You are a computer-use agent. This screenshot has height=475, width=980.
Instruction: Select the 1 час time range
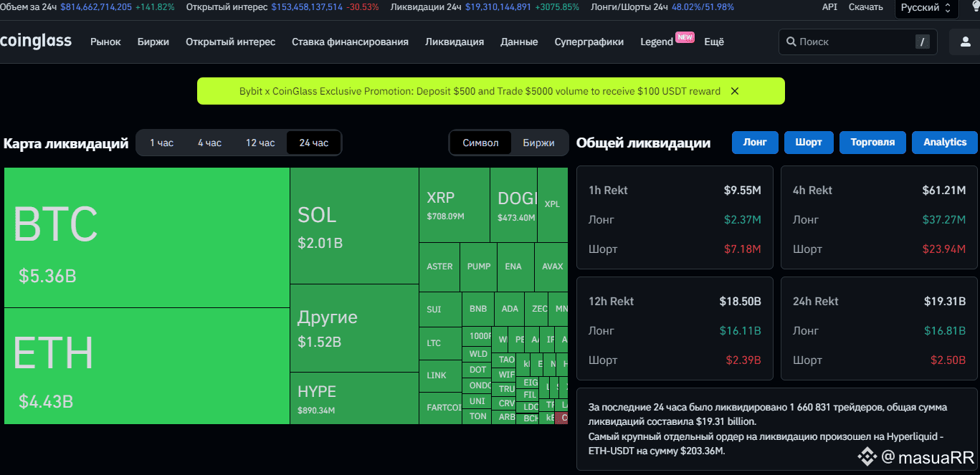pos(161,143)
